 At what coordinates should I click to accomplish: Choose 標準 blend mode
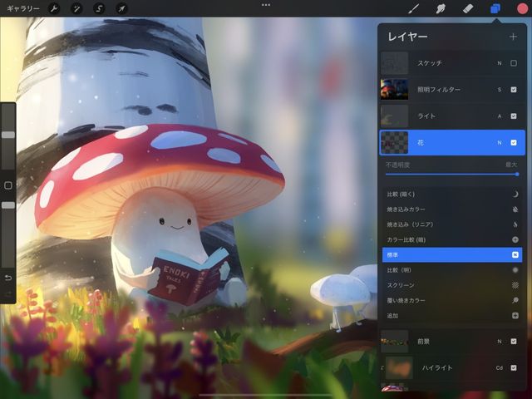[452, 255]
